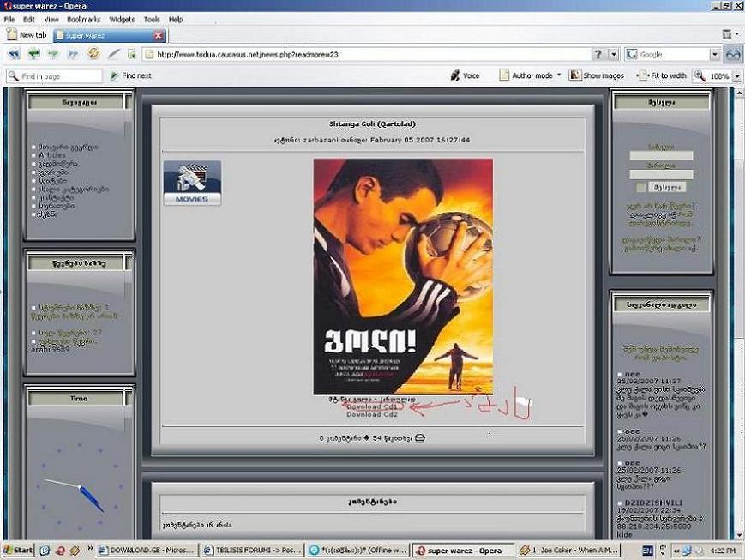Click the Wand icon in the address toolbar

tap(113, 54)
